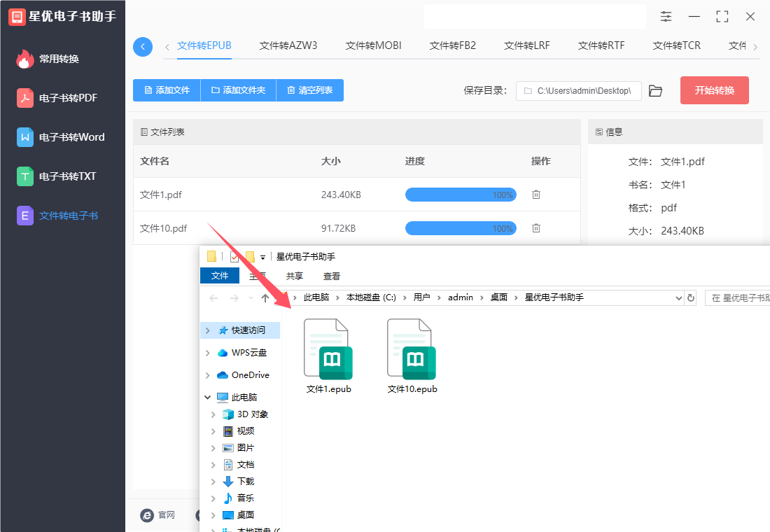Open 官网 website link at the bottom
This screenshot has height=532, width=770.
157,514
